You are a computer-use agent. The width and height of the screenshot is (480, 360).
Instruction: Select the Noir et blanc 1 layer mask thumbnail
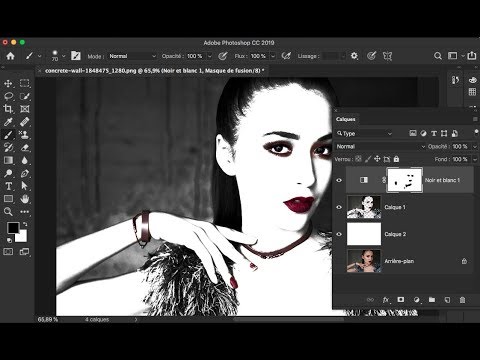coord(404,180)
